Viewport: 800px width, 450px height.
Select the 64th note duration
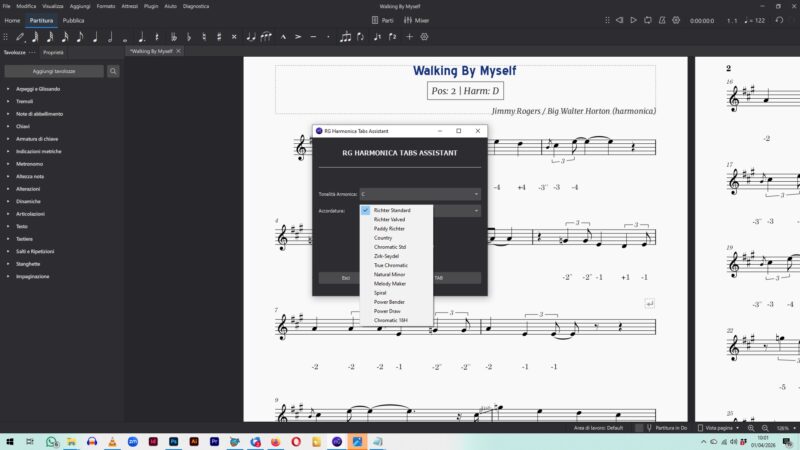(x=35, y=37)
